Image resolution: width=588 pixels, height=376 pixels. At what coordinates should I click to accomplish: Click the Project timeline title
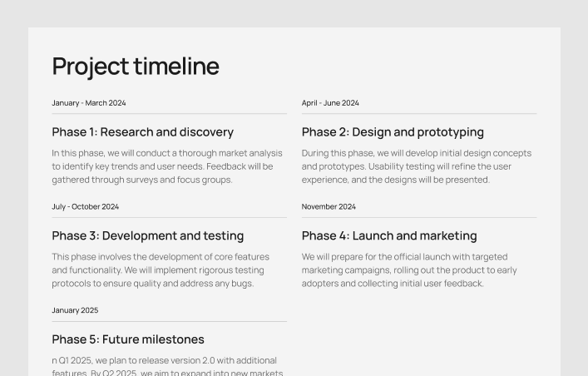(136, 67)
